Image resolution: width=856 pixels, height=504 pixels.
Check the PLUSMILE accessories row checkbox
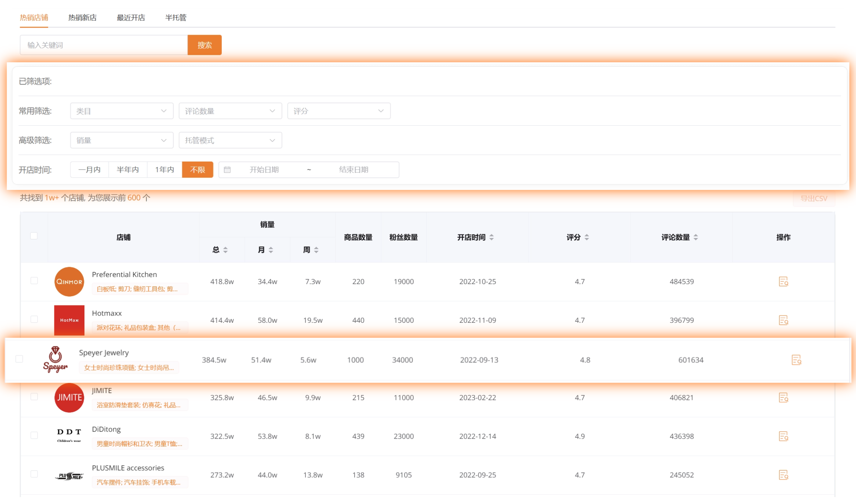[x=34, y=474]
